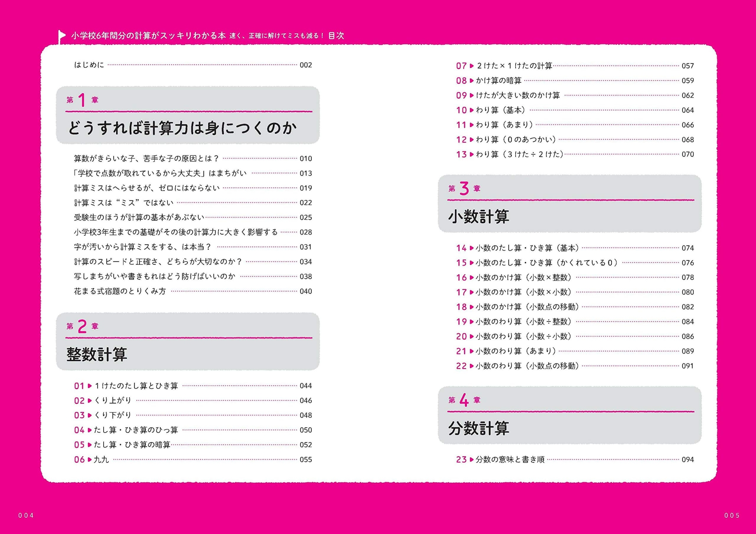Select 23 分数の意味と書き順 entry

tap(575, 459)
